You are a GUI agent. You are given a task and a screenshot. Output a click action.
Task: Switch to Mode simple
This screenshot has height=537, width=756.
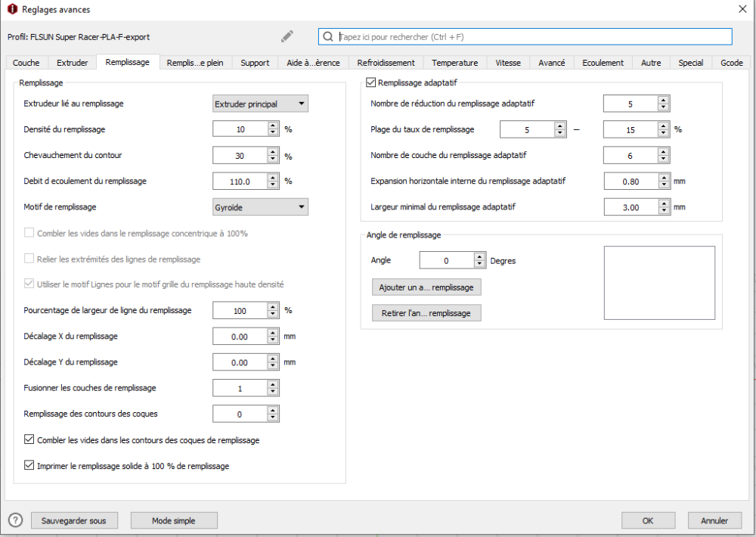coord(174,520)
